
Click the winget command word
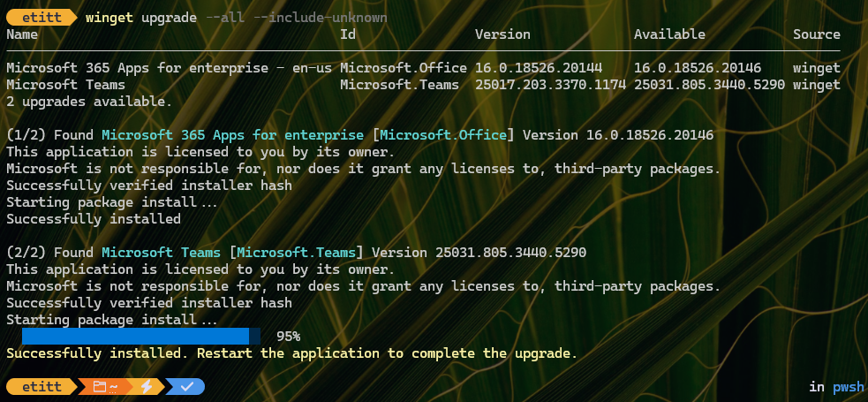109,17
